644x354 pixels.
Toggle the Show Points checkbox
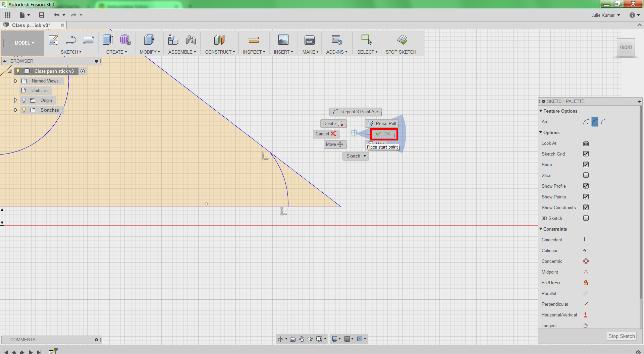pos(586,197)
